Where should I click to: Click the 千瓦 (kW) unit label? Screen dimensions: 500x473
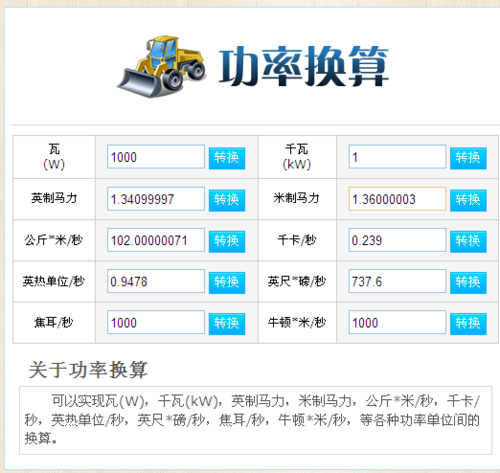click(x=297, y=157)
